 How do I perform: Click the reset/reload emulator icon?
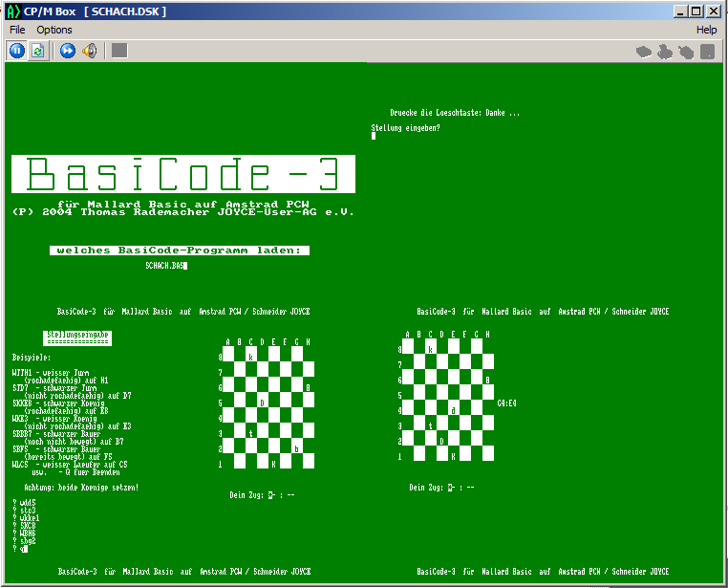click(37, 50)
